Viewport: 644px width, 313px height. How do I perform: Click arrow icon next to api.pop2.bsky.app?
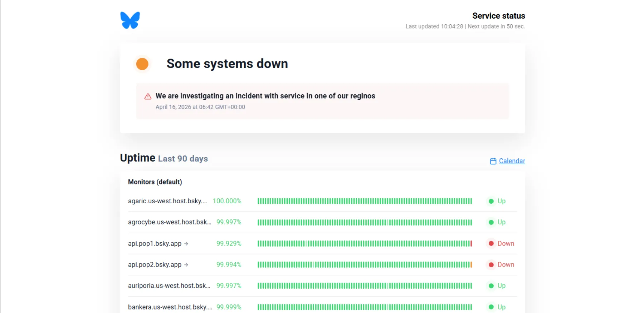click(186, 265)
